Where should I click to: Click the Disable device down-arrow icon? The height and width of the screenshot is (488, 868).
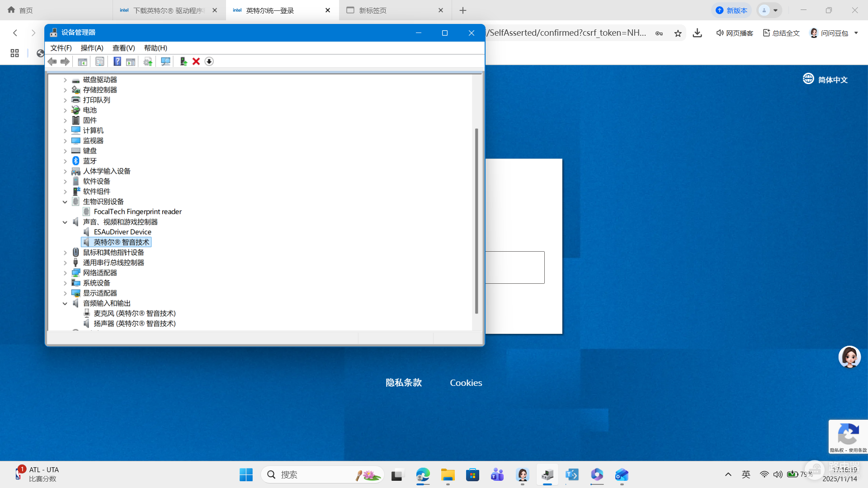[x=209, y=61]
